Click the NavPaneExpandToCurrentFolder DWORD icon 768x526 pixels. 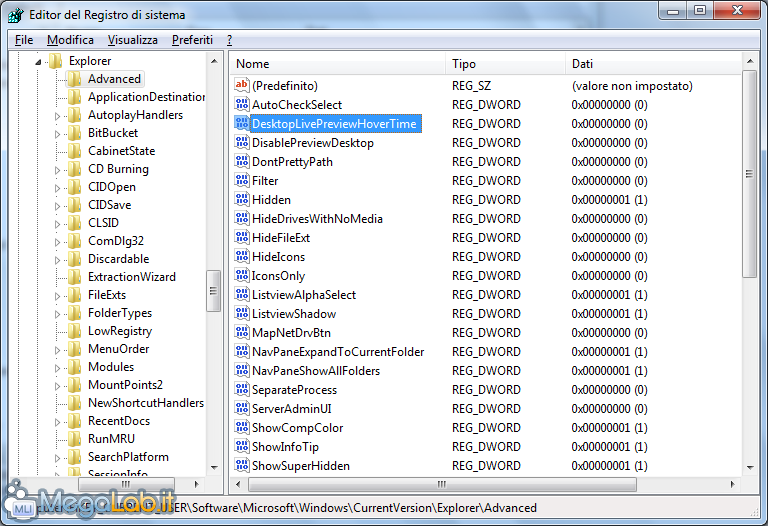click(x=242, y=352)
